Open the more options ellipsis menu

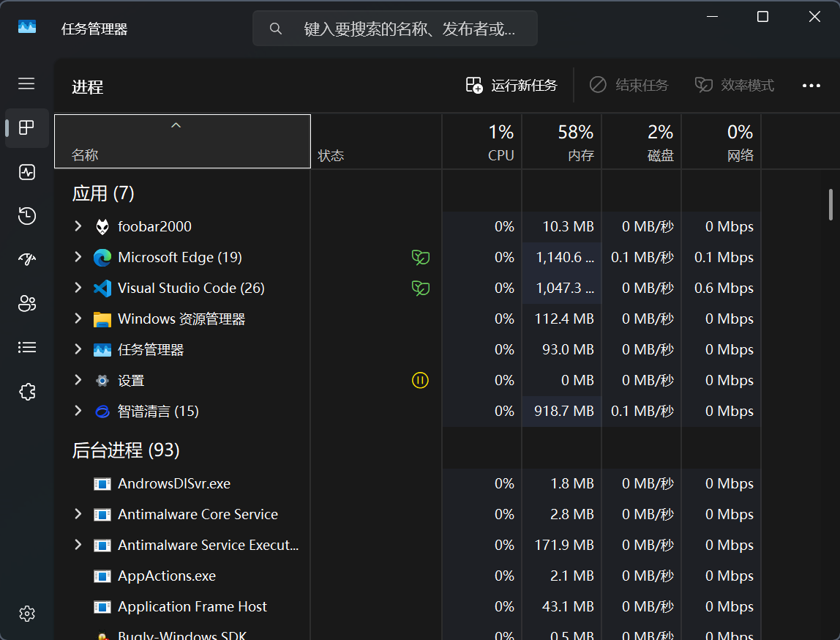tap(811, 86)
